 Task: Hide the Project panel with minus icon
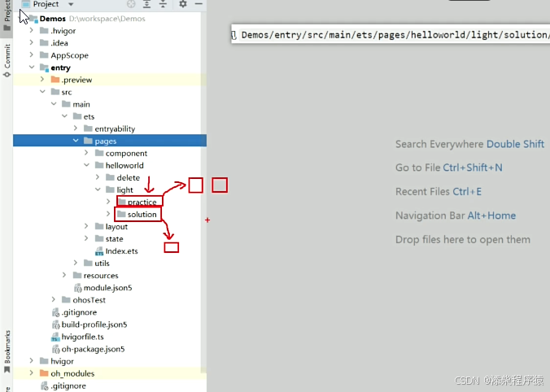pos(199,4)
